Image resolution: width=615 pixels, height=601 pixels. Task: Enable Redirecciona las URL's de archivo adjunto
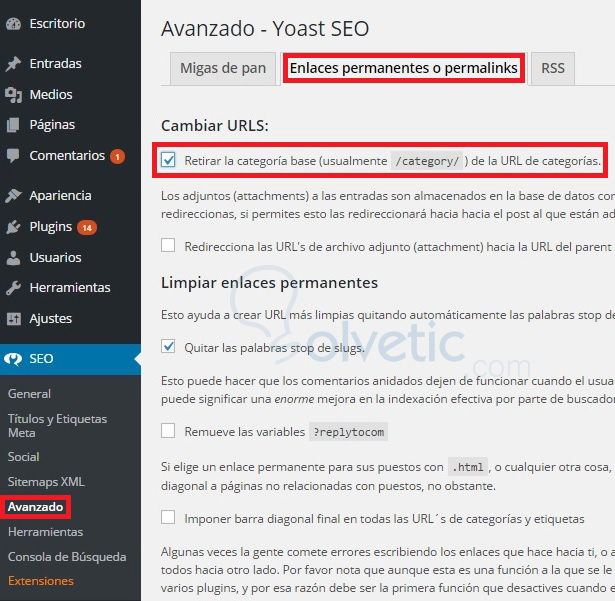pos(168,245)
